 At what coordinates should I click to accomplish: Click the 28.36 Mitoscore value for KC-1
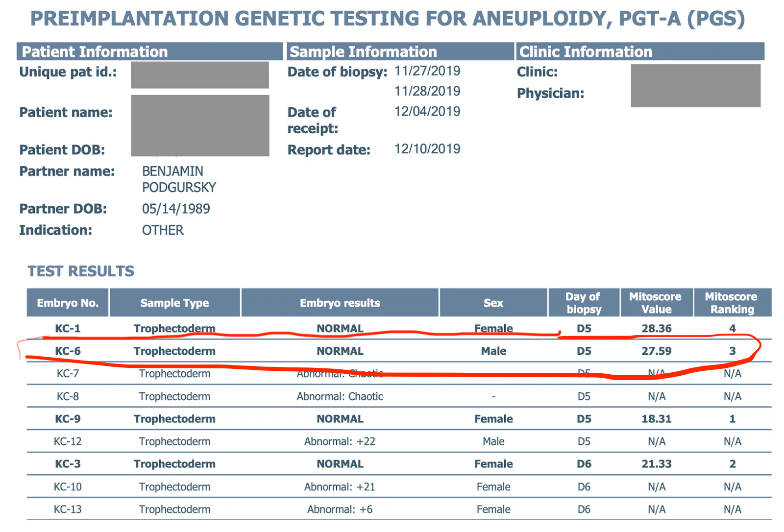coord(657,328)
